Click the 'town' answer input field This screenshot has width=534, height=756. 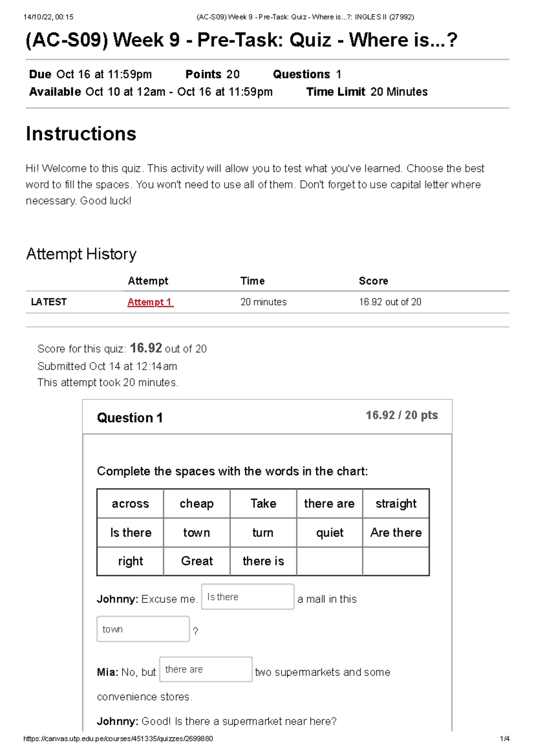pos(143,629)
